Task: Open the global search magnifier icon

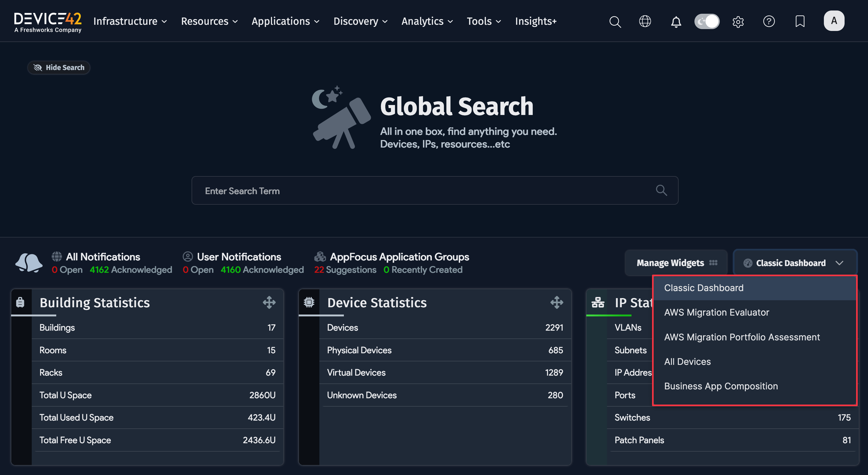Action: point(615,21)
